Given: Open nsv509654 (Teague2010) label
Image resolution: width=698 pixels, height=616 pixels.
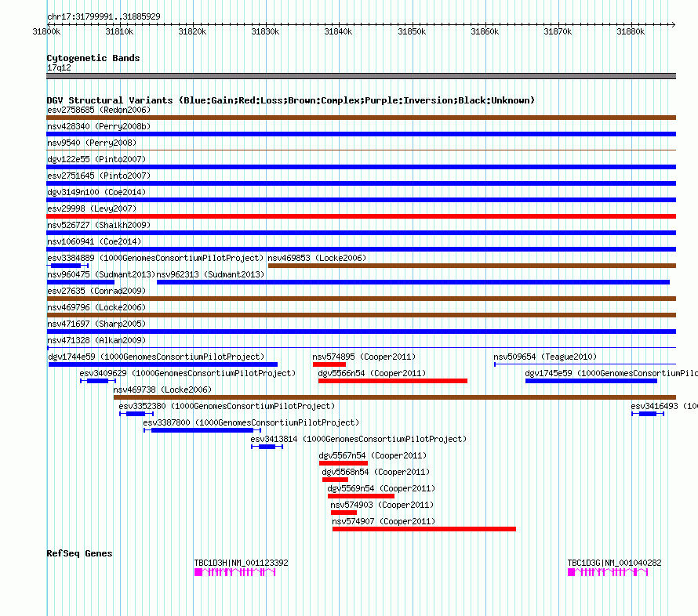Looking at the screenshot, I should coord(545,357).
